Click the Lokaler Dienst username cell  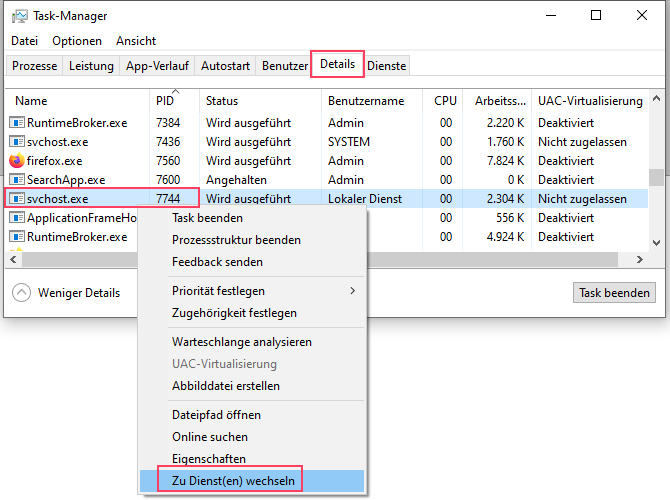tap(365, 199)
